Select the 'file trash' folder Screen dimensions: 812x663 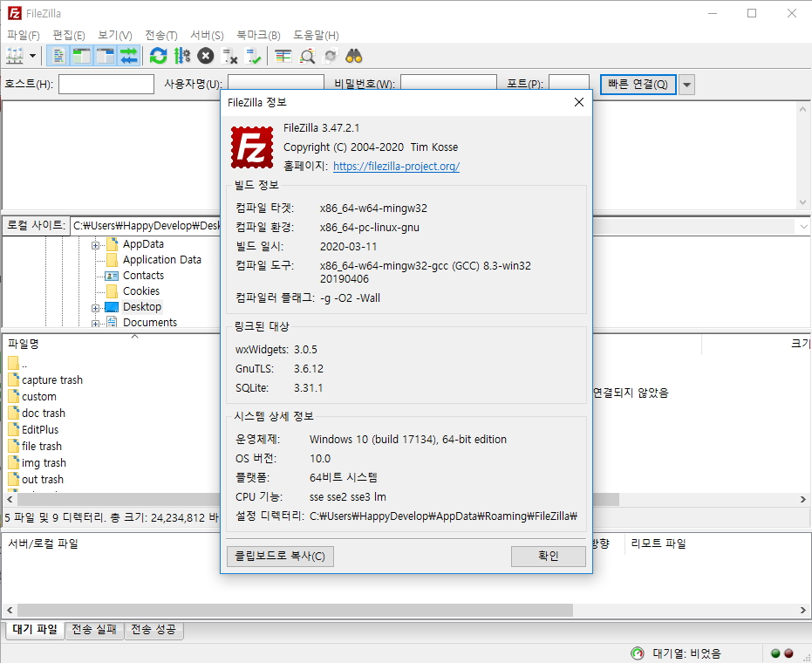(x=42, y=447)
